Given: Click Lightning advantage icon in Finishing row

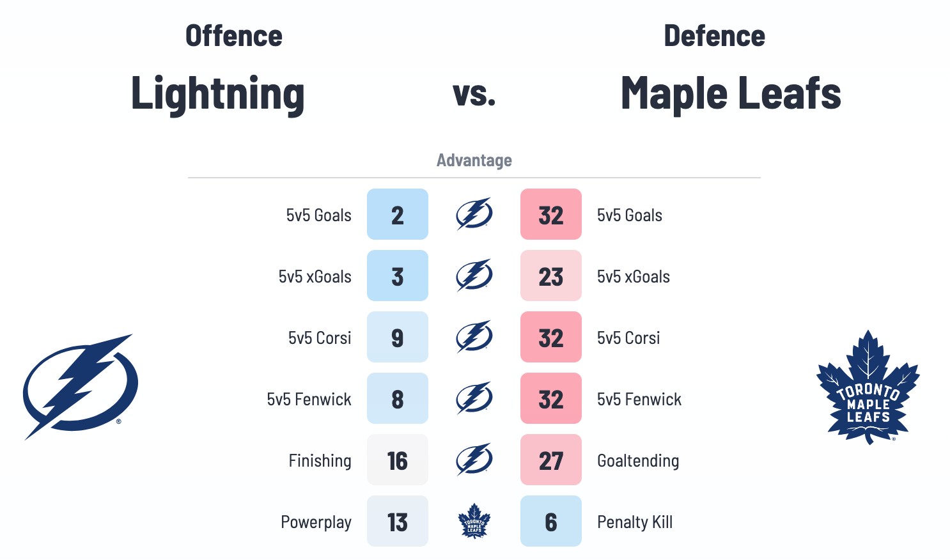Looking at the screenshot, I should [474, 460].
